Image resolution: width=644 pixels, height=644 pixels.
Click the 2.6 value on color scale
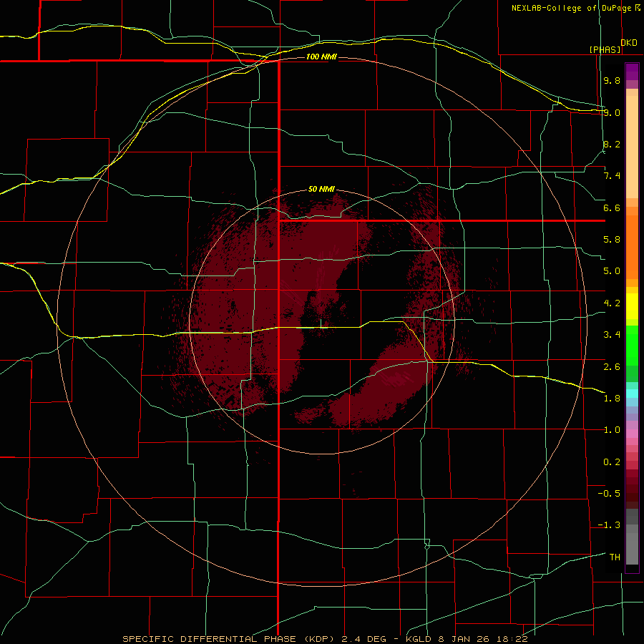612,367
